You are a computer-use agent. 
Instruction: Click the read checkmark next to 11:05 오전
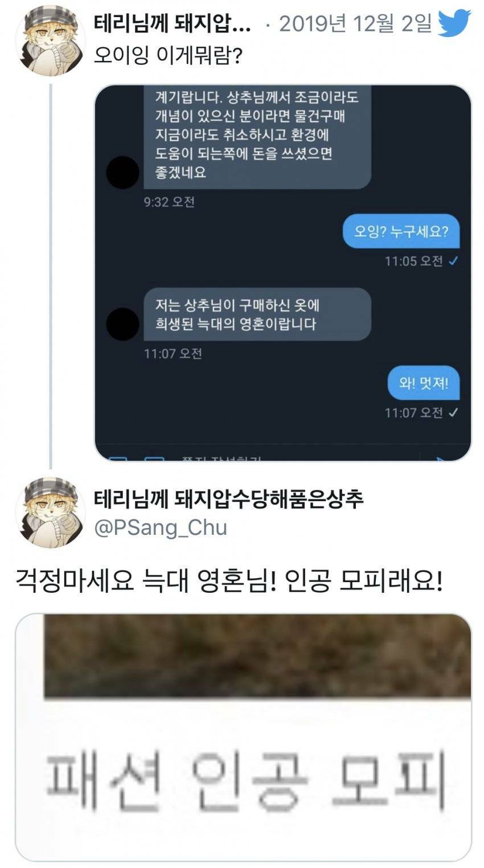pyautogui.click(x=453, y=261)
